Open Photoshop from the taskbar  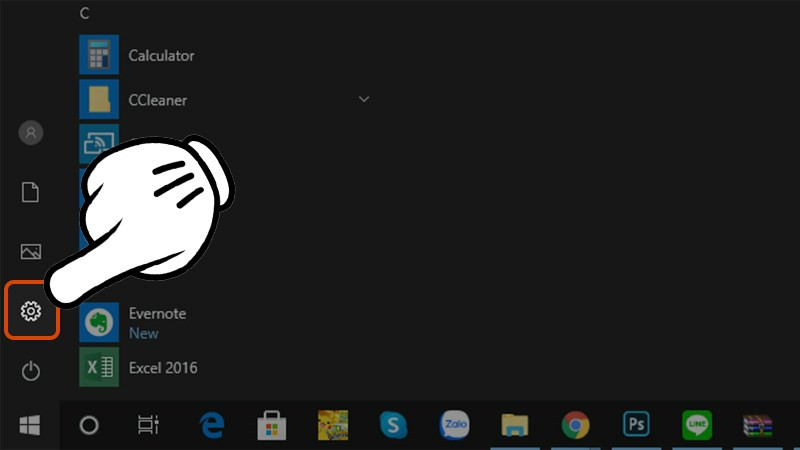[x=635, y=425]
